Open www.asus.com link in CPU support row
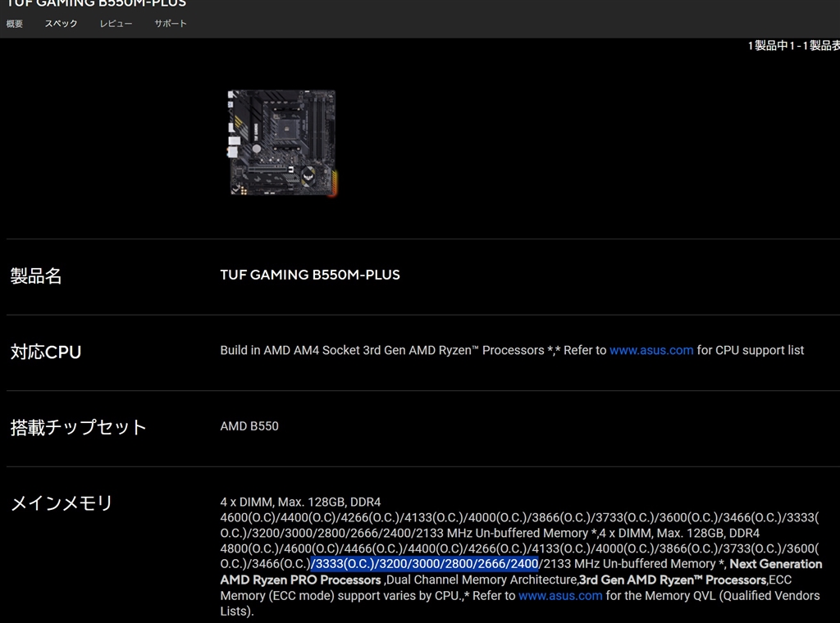 click(x=651, y=350)
